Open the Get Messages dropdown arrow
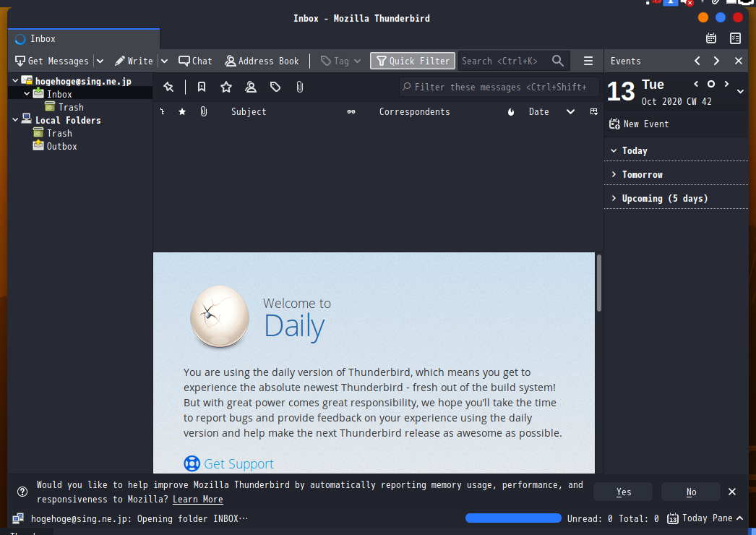 coord(100,61)
